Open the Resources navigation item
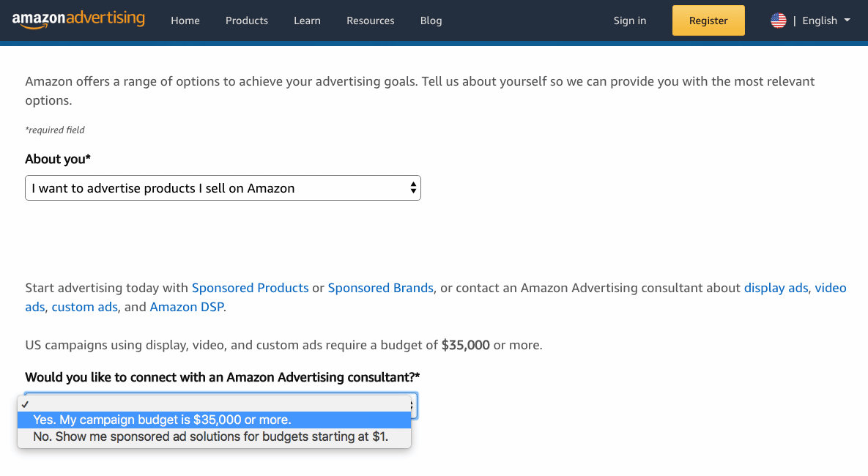 [371, 21]
